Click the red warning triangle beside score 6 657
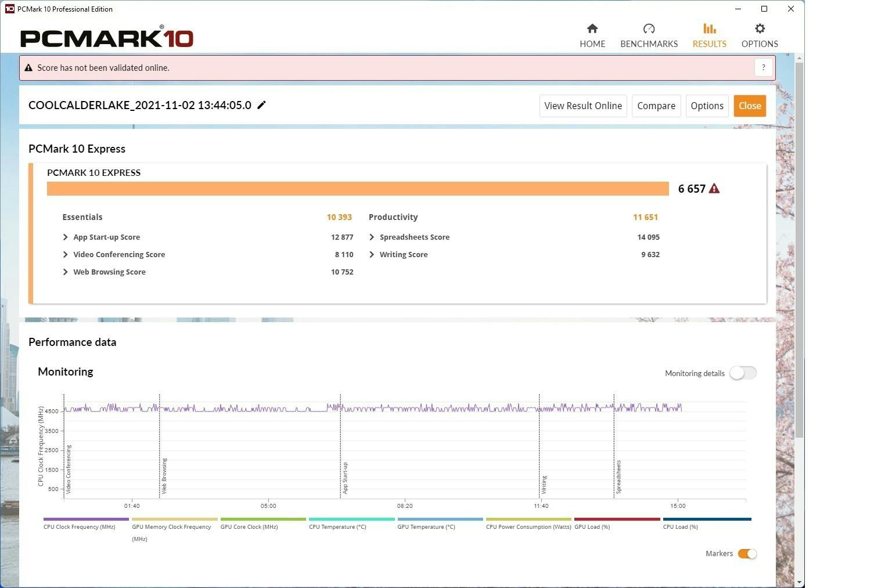892x588 pixels. point(714,189)
